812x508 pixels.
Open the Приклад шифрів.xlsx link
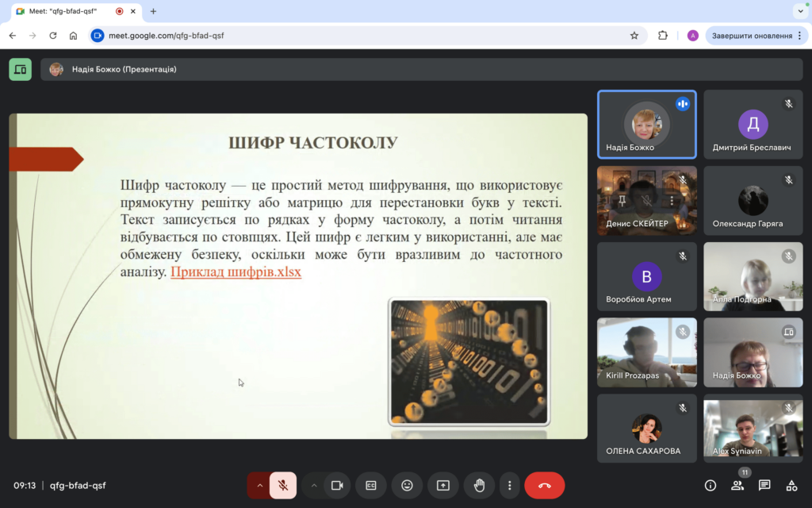pyautogui.click(x=236, y=271)
